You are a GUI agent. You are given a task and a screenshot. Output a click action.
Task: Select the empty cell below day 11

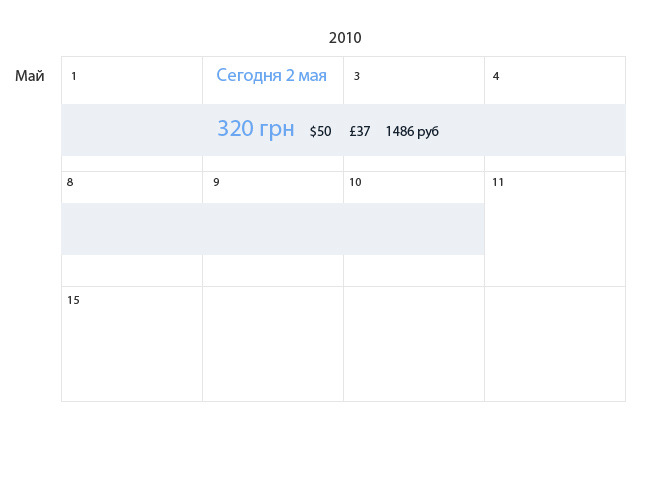[555, 344]
